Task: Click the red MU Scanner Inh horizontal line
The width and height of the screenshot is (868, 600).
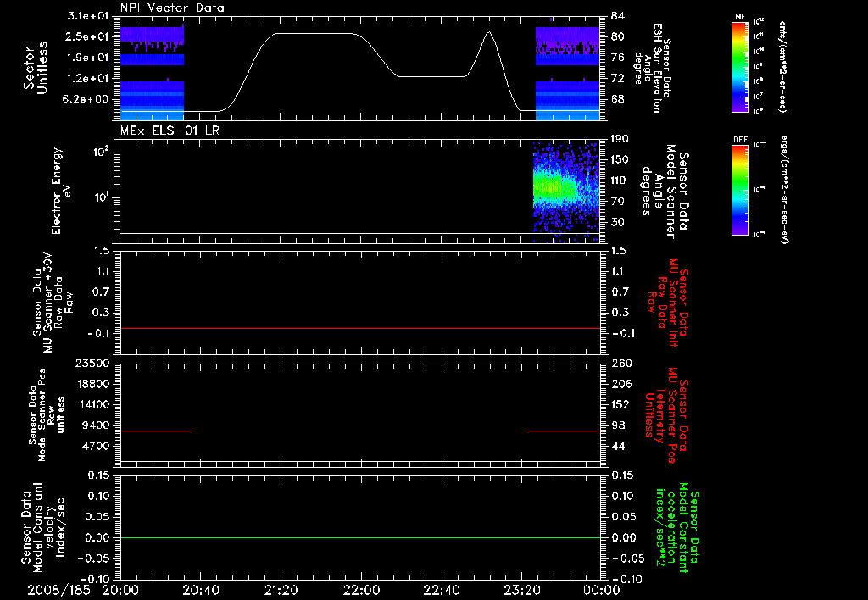Action: (x=359, y=328)
